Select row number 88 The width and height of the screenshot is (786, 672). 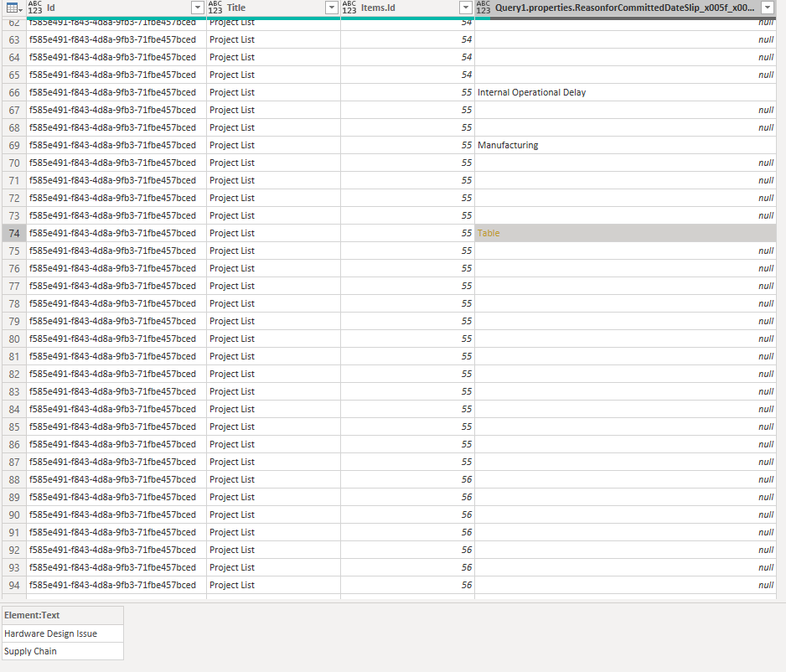pyautogui.click(x=14, y=479)
